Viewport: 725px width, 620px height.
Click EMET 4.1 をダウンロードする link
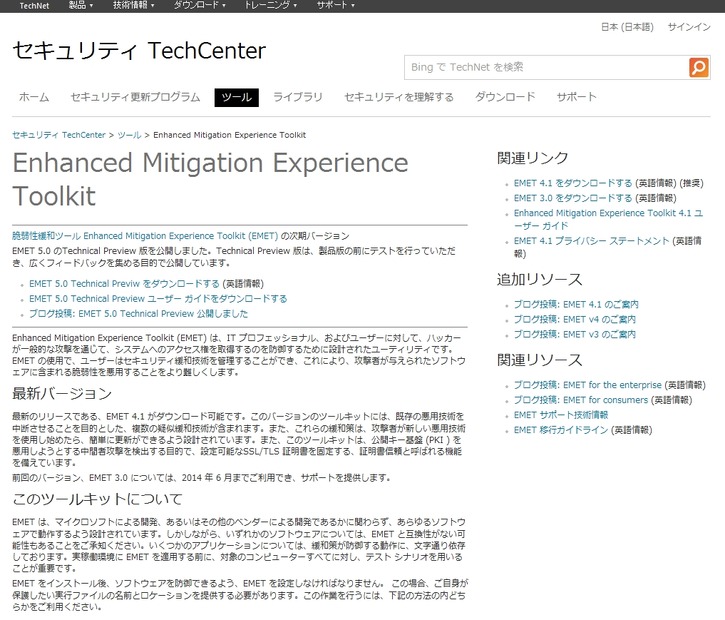[573, 184]
